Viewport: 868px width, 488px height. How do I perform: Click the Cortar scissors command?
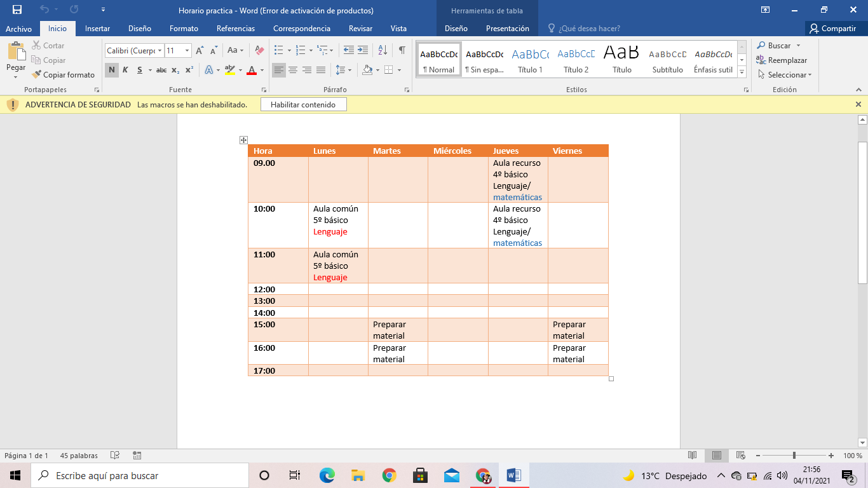point(48,46)
